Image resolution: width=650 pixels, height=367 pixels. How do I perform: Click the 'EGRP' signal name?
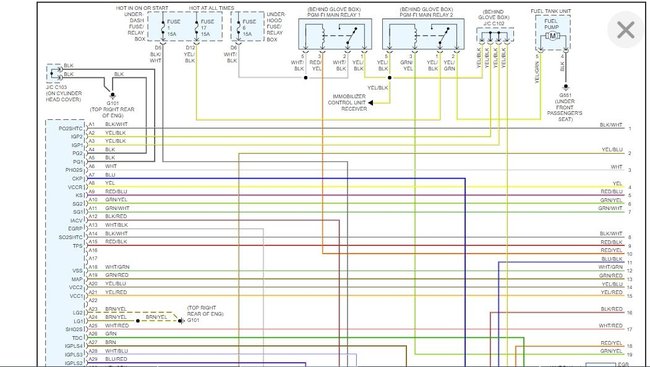(75, 228)
